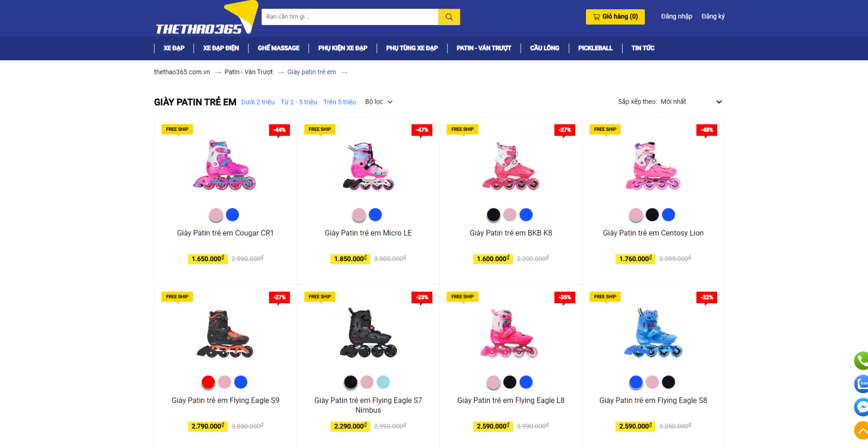The width and height of the screenshot is (868, 447).
Task: Click the orange scroll-to-top arrow icon
Action: pyautogui.click(x=861, y=430)
